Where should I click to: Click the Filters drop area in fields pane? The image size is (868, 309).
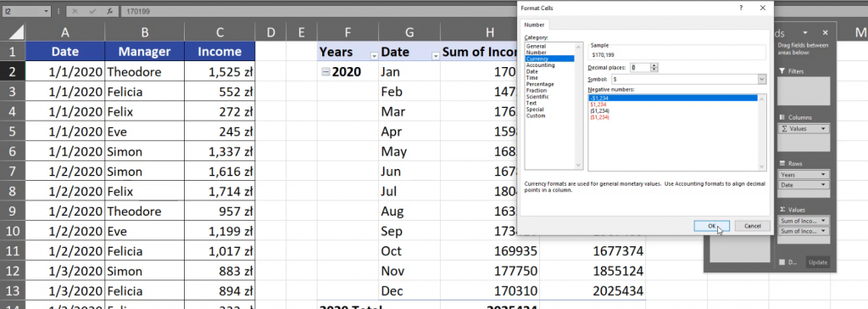tap(804, 91)
